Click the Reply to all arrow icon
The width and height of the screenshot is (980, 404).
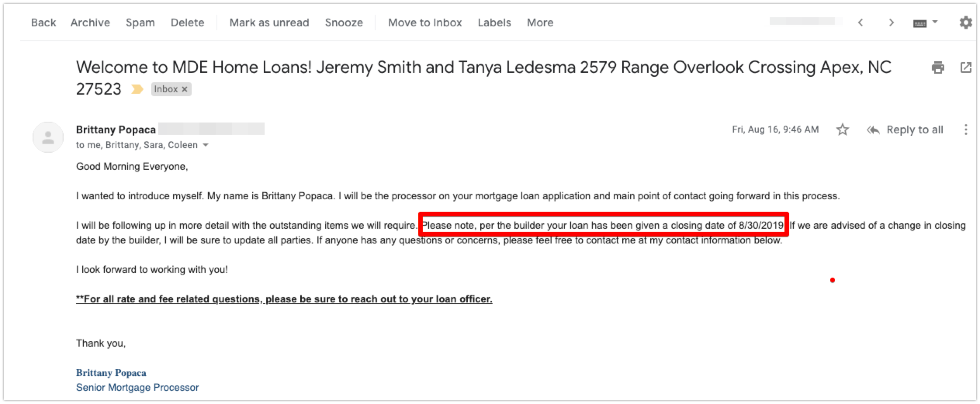pos(873,130)
